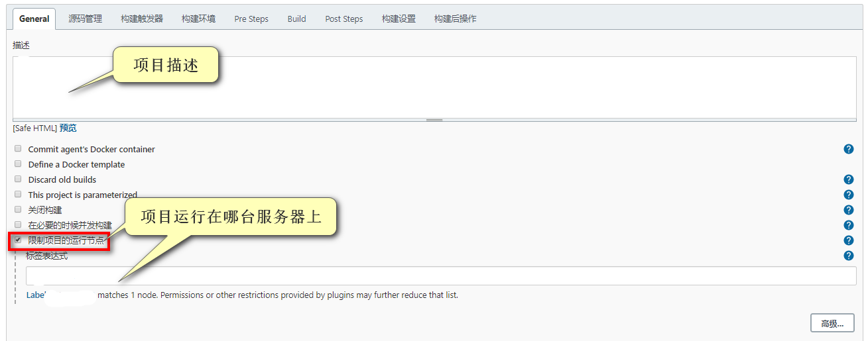Click the 标签表达式 label text
868x341 pixels.
point(46,256)
